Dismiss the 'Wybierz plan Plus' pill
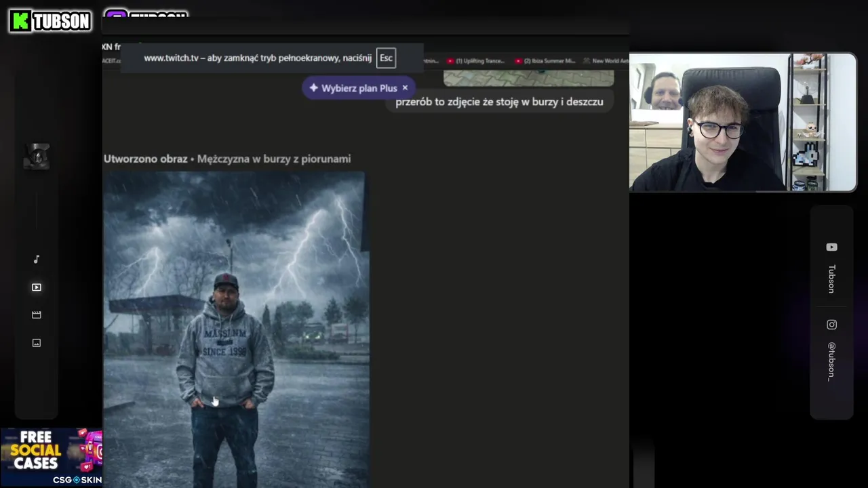Screen dimensions: 868x488 (x=405, y=88)
